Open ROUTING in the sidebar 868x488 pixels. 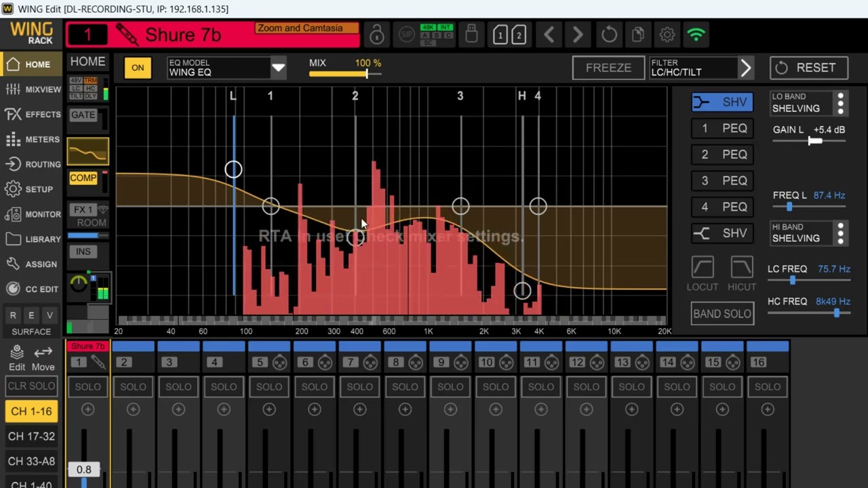click(33, 164)
